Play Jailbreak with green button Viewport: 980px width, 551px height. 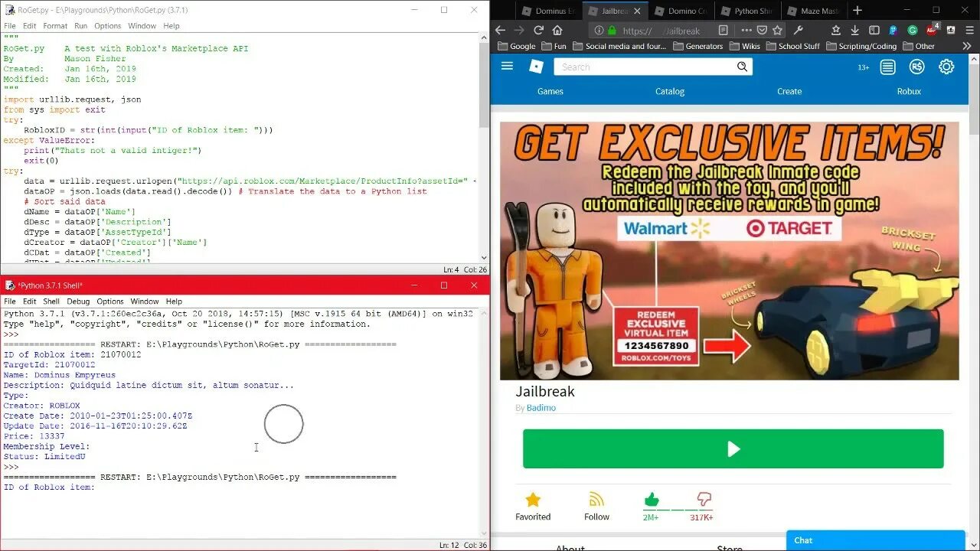tap(733, 448)
